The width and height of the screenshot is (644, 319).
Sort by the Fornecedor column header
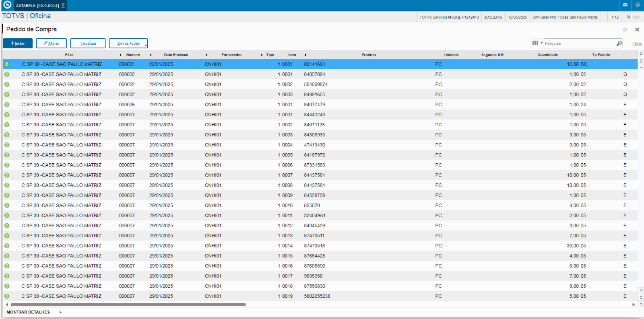tap(231, 55)
